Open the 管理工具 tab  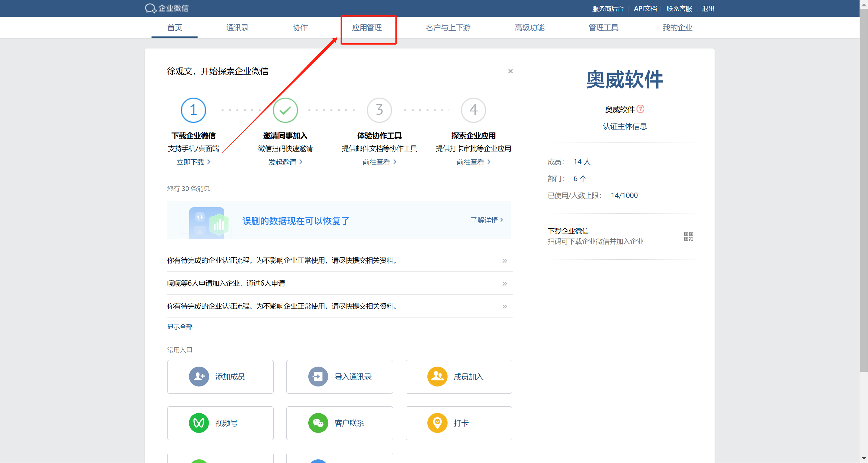(603, 28)
